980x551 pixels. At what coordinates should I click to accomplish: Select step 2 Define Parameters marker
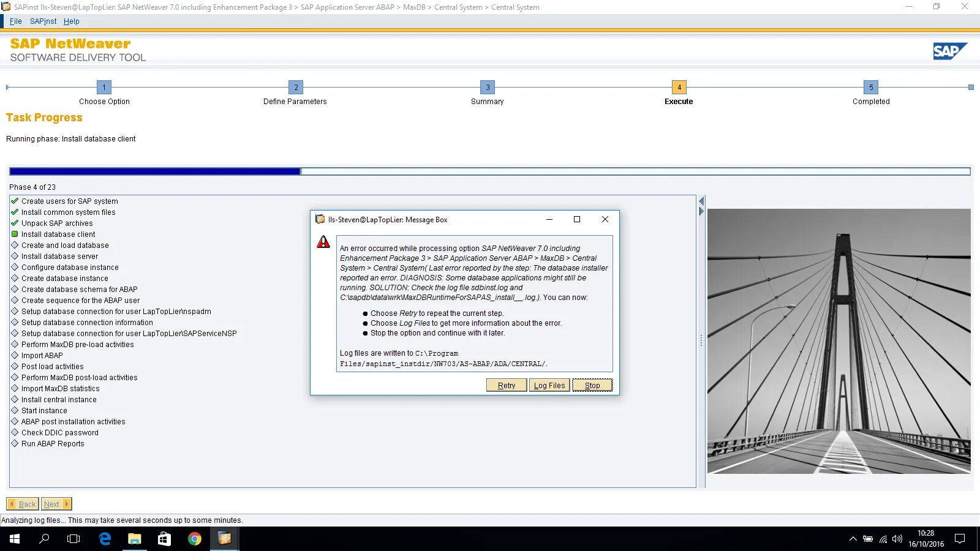click(296, 87)
